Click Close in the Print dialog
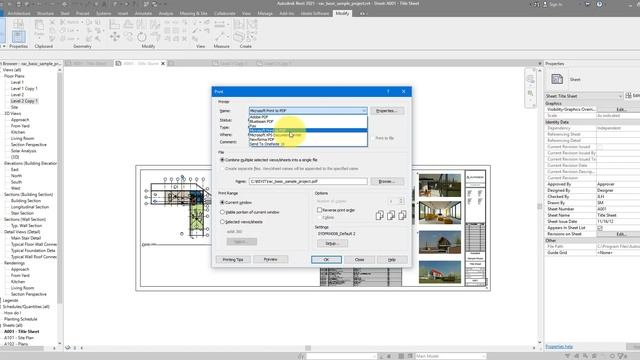 point(359,260)
